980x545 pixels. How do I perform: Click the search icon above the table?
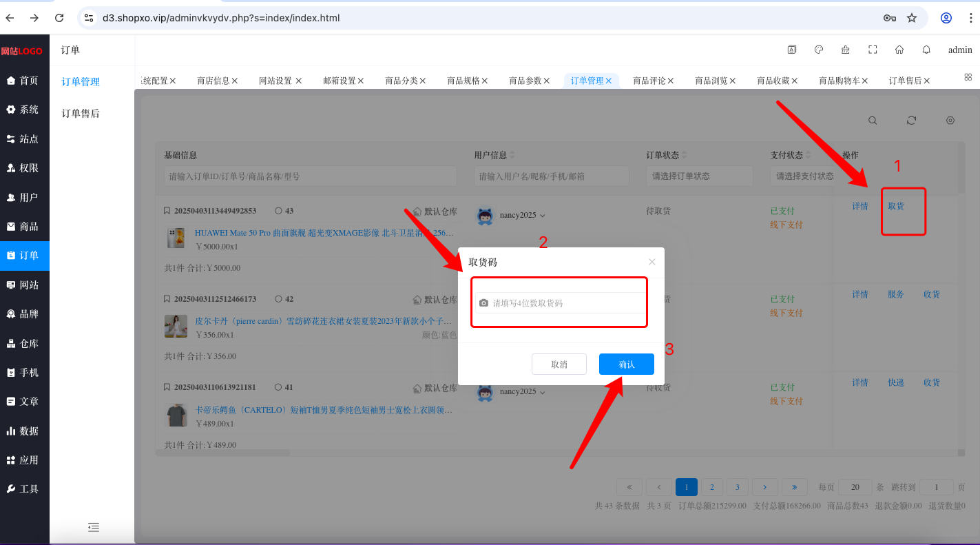pyautogui.click(x=873, y=121)
